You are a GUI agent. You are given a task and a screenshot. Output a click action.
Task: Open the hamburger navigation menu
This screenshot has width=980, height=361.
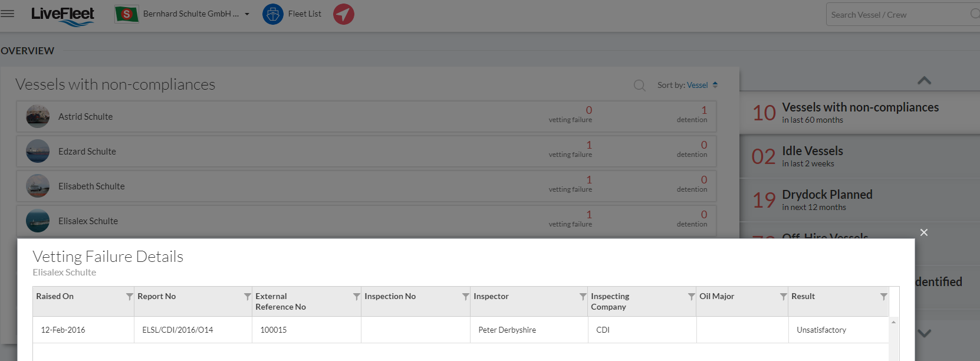tap(7, 13)
